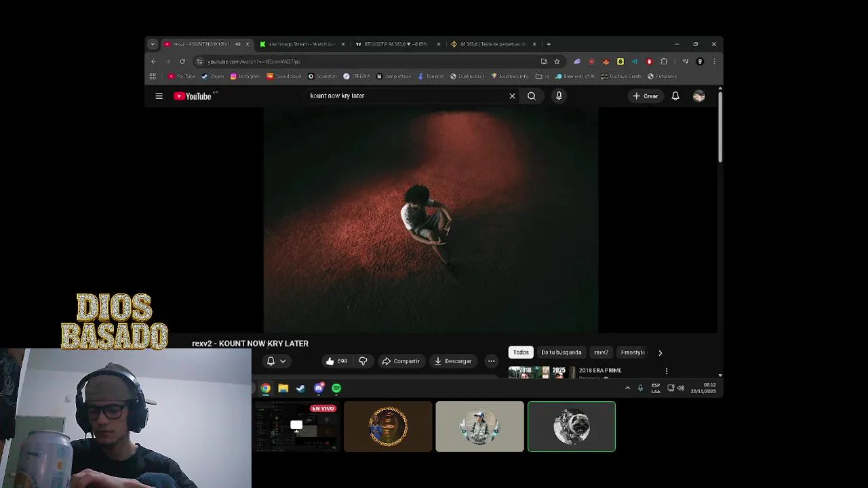Viewport: 868px width, 488px height.
Task: Select the De tu búsqueda chip
Action: click(x=561, y=352)
